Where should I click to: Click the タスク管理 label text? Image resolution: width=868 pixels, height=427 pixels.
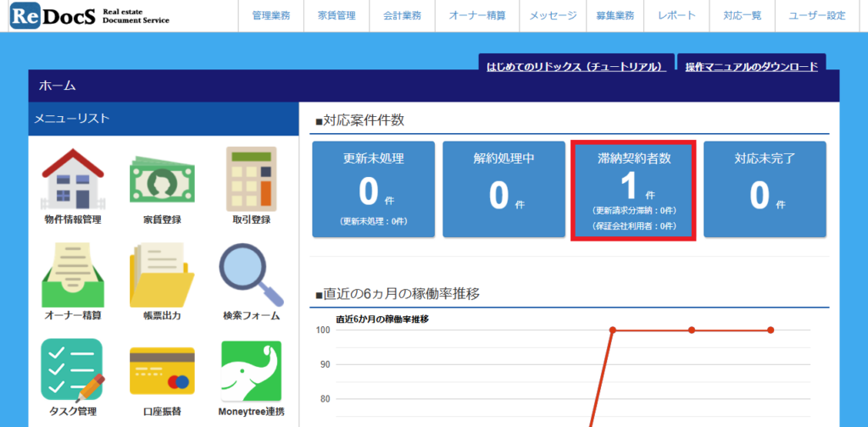pos(73,412)
